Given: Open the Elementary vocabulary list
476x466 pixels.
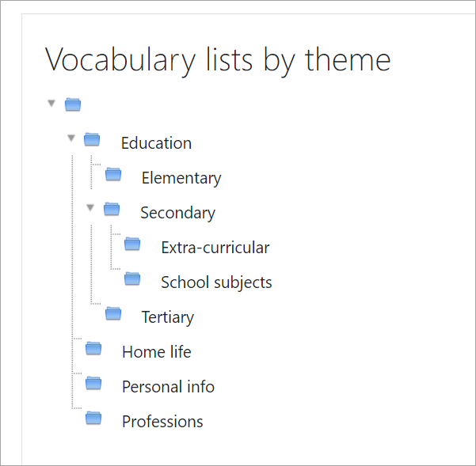Looking at the screenshot, I should pos(181,178).
